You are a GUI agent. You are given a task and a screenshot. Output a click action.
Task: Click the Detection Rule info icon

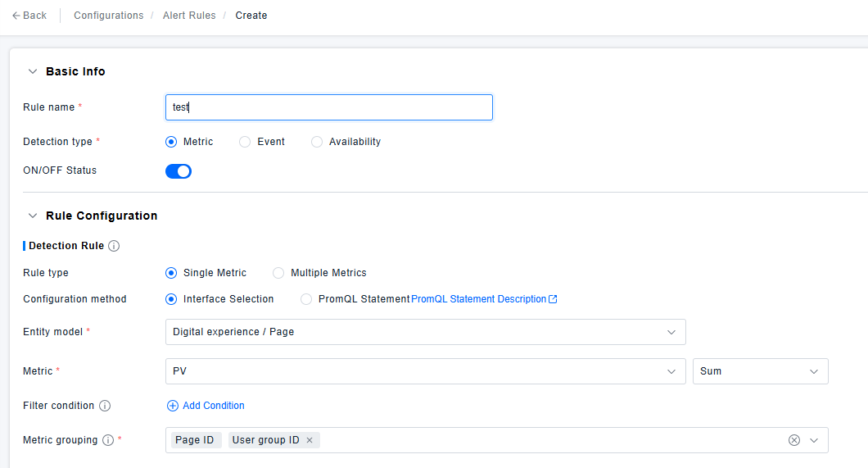pos(114,246)
